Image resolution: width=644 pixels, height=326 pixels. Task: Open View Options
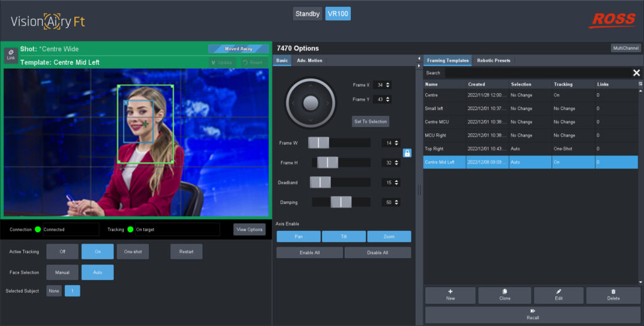click(x=249, y=229)
